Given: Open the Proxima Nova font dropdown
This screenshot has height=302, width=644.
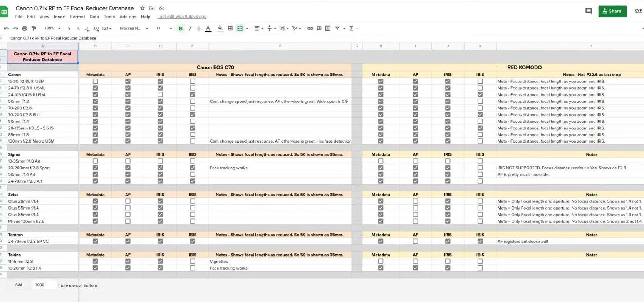Looking at the screenshot, I should 134,29.
